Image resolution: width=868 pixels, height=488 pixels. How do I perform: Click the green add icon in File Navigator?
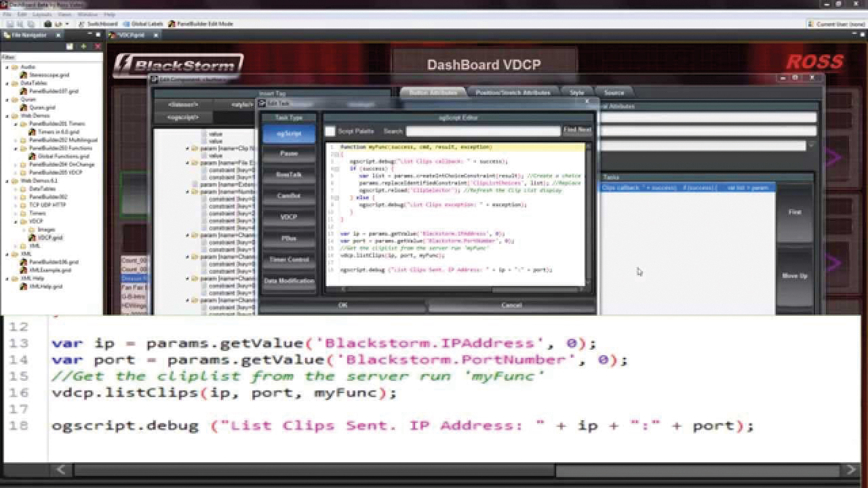click(x=83, y=46)
